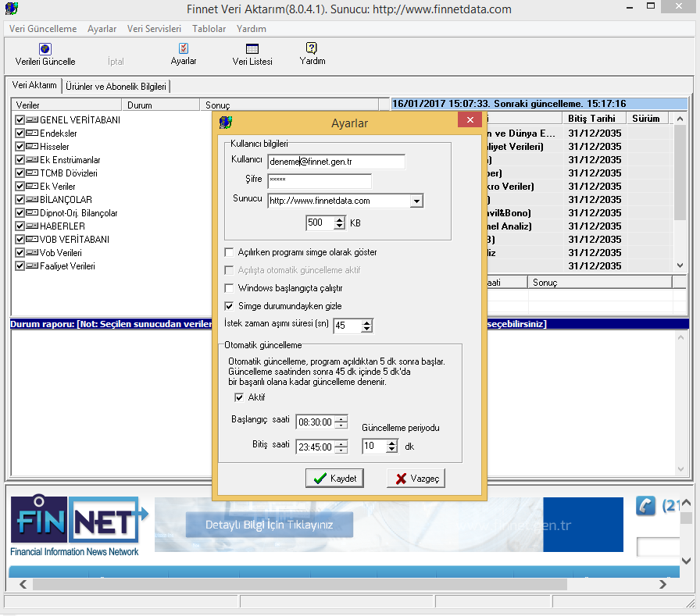Click the FINNET logo
The width and height of the screenshot is (700, 616).
79,525
